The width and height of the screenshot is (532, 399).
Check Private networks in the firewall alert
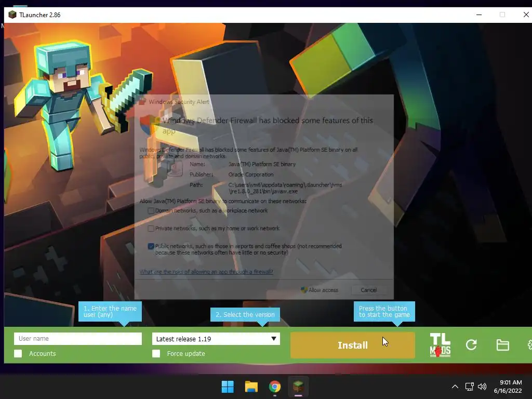(x=151, y=229)
